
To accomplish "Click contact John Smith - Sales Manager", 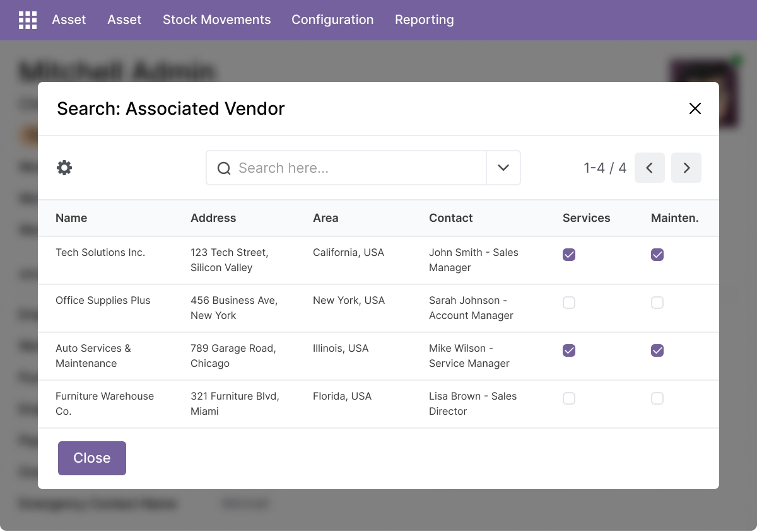I will tap(474, 260).
